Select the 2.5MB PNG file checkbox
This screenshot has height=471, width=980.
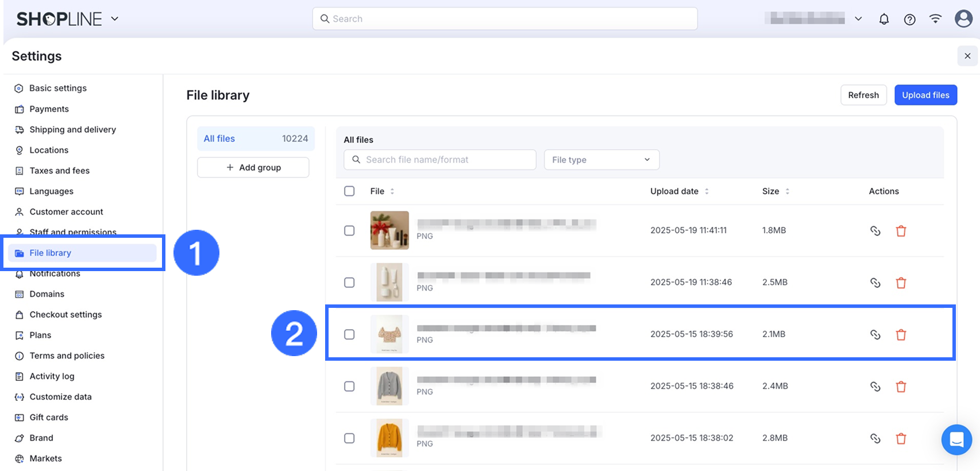coord(349,283)
